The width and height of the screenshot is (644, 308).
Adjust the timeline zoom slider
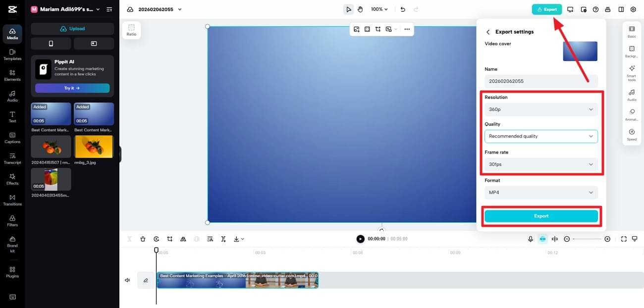tap(587, 239)
